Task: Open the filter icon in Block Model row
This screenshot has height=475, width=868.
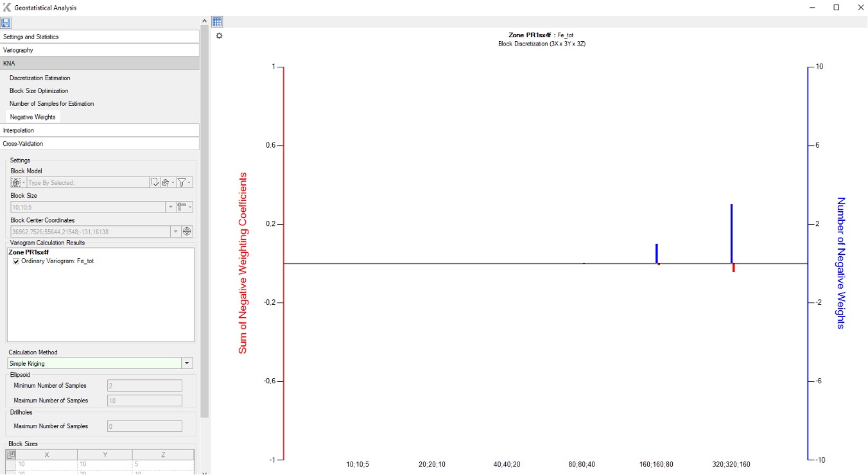Action: coord(183,182)
